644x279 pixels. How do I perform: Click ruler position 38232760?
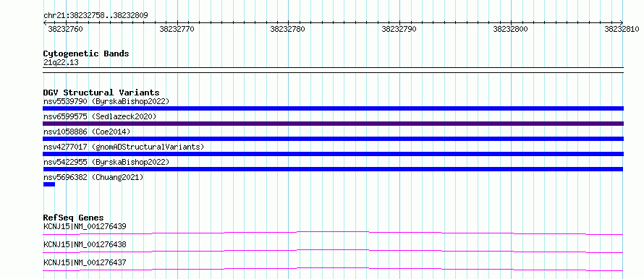point(65,29)
